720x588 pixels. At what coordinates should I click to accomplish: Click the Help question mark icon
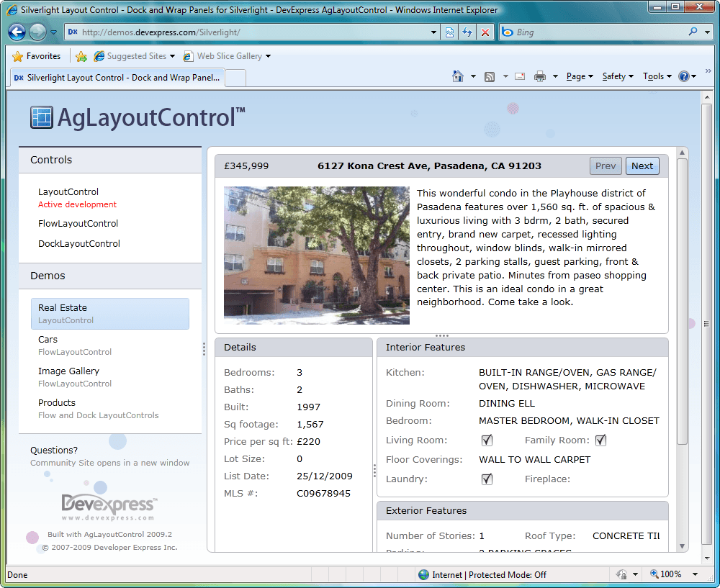click(x=684, y=76)
